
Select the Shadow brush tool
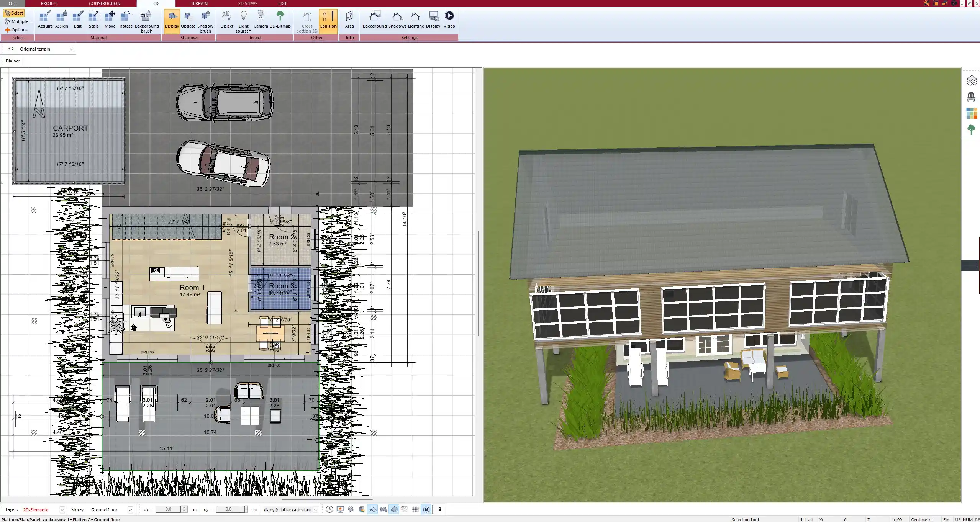click(x=205, y=22)
